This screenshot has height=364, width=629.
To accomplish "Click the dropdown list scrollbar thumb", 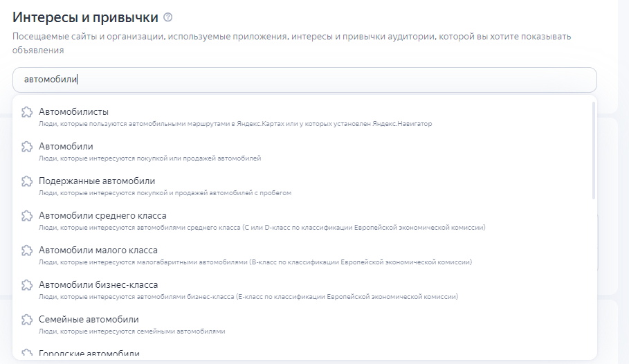I will click(594, 150).
